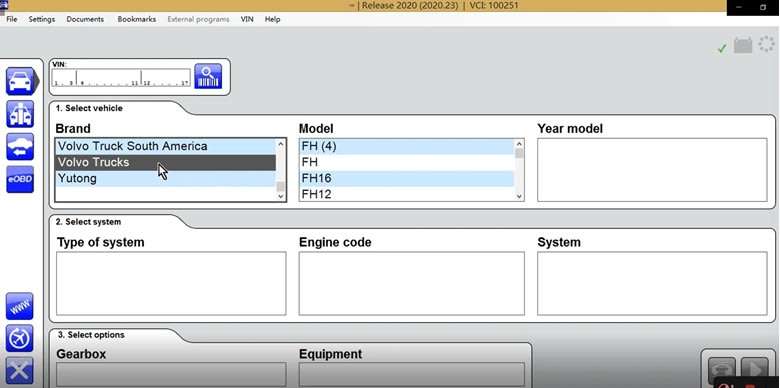
Task: Open the WWW web icon
Action: click(20, 306)
